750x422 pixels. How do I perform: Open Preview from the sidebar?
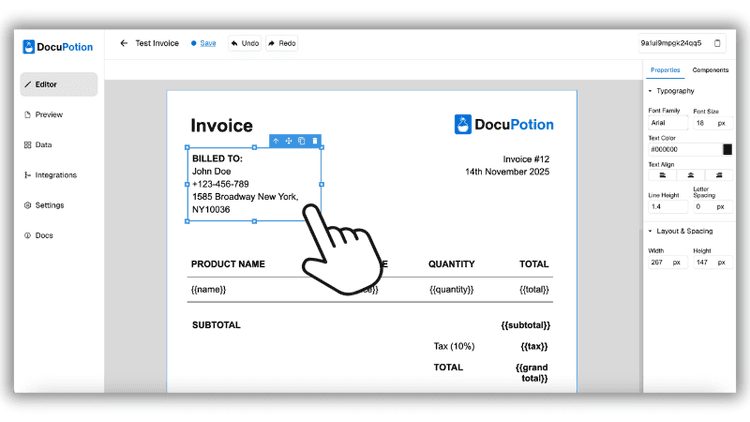coord(48,115)
